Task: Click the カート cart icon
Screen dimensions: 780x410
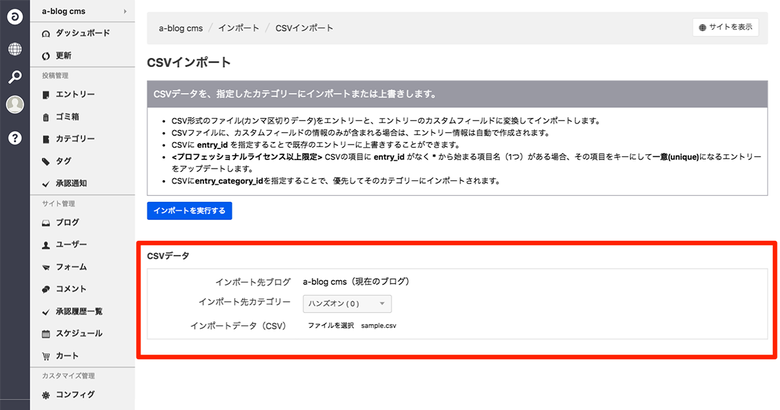Action: [x=46, y=356]
